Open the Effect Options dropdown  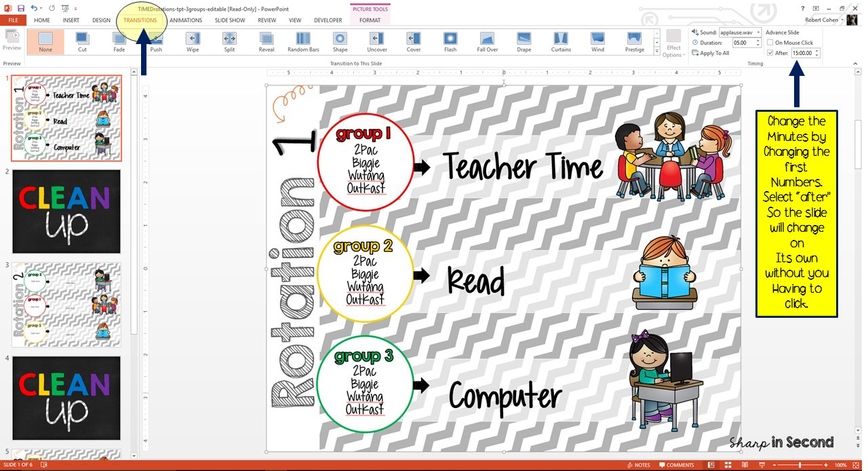click(673, 47)
